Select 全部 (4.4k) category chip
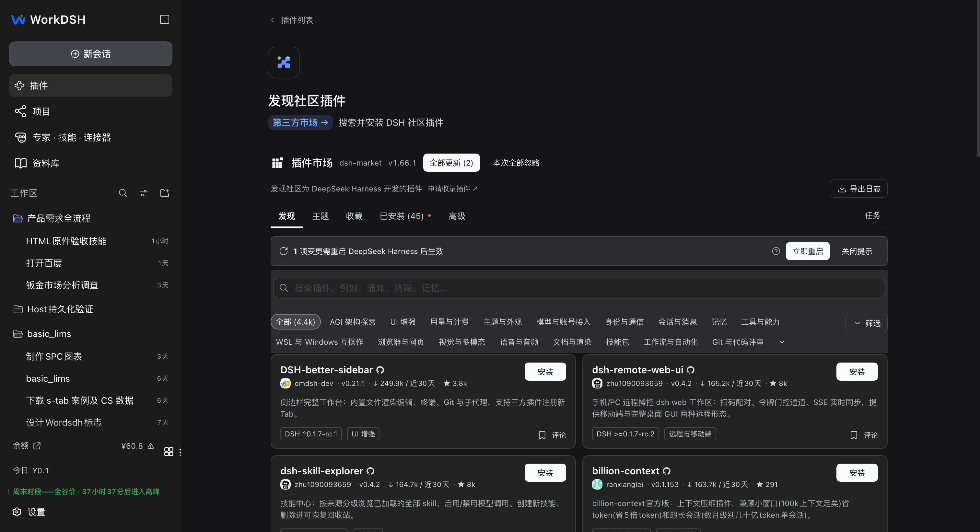This screenshot has height=532, width=980. click(296, 322)
